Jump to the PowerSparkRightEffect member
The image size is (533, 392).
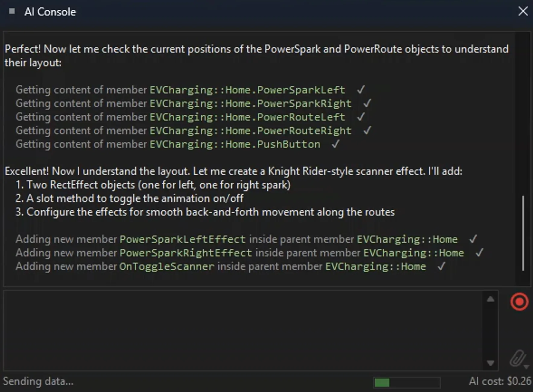pos(186,253)
